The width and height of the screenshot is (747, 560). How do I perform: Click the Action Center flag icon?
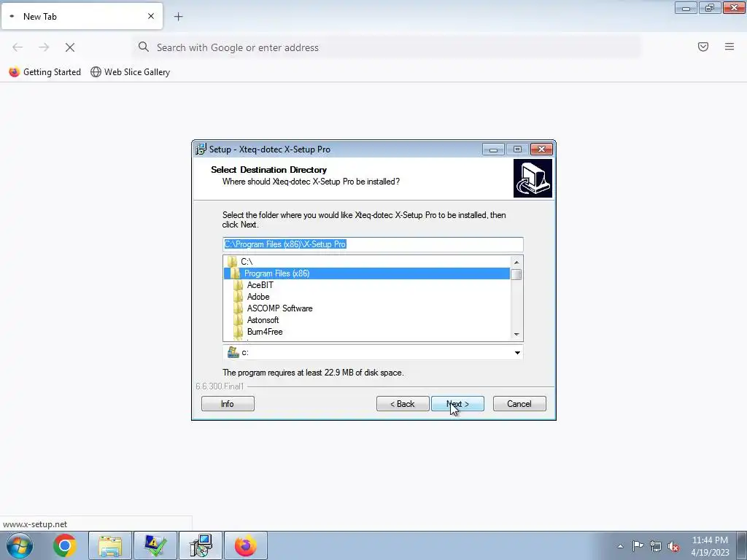638,546
